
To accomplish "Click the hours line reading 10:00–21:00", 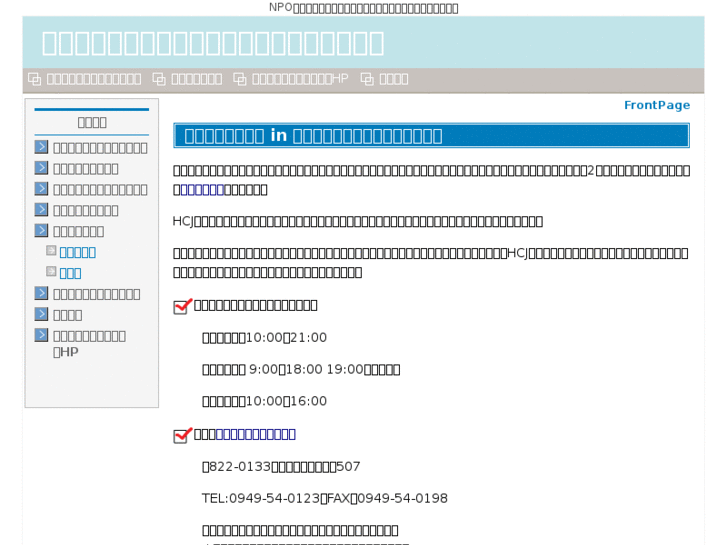I will tap(264, 337).
